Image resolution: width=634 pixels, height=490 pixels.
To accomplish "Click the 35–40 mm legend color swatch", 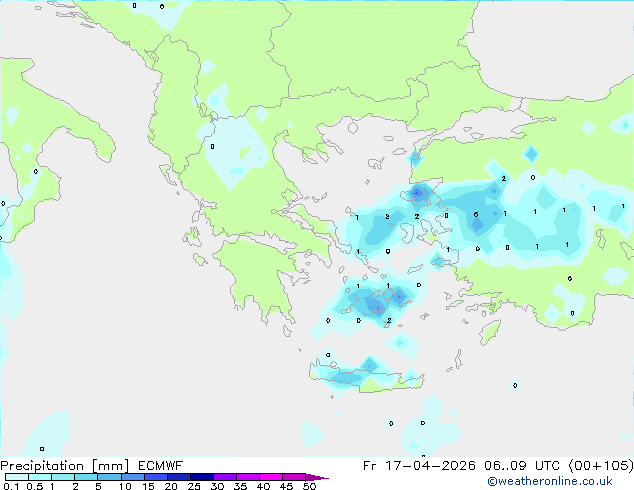I will click(x=248, y=477).
